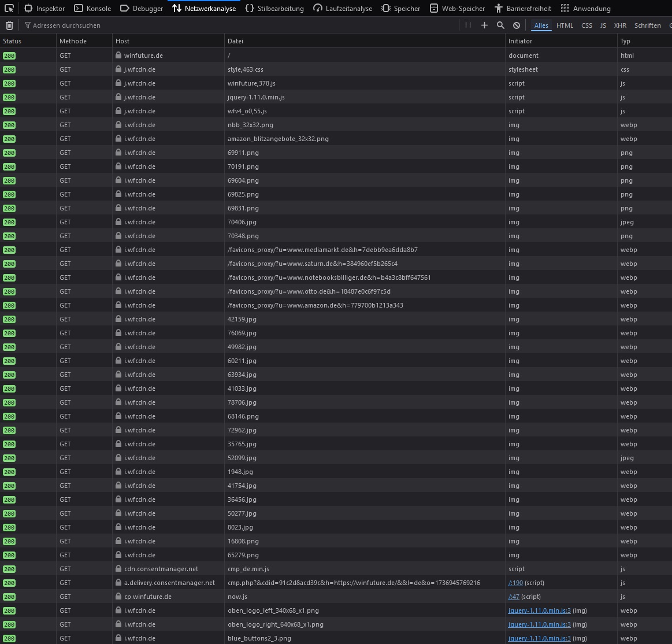This screenshot has height=644, width=672.
Task: Select the mediamarkt.de favicons_proxy request
Action: click(336, 250)
